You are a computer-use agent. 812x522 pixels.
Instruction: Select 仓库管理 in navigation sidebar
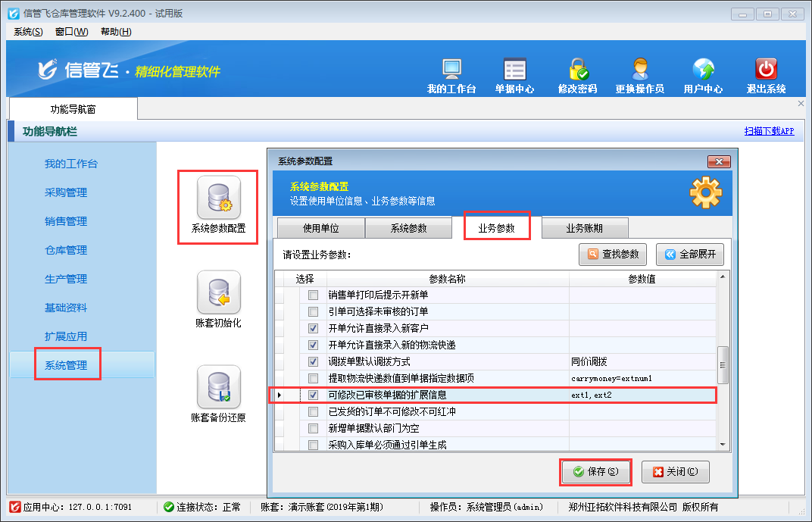click(66, 250)
